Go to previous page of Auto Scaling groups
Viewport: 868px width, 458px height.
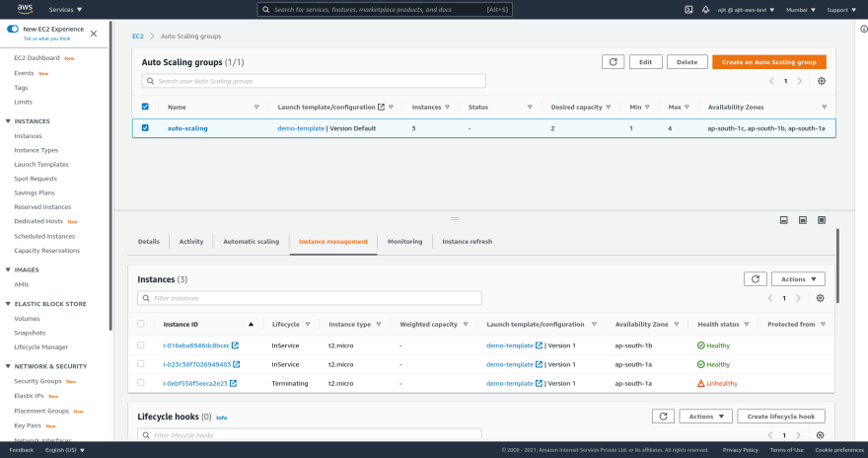tap(771, 81)
